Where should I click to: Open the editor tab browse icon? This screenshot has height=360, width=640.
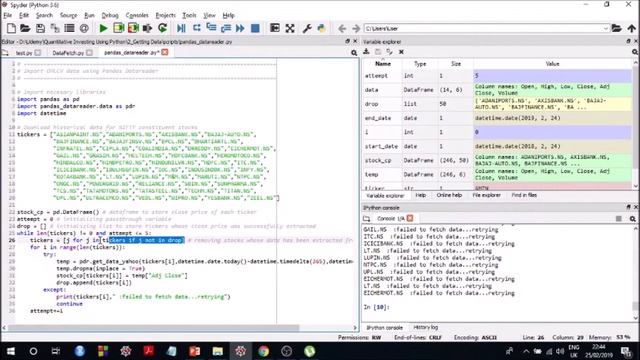click(5, 53)
